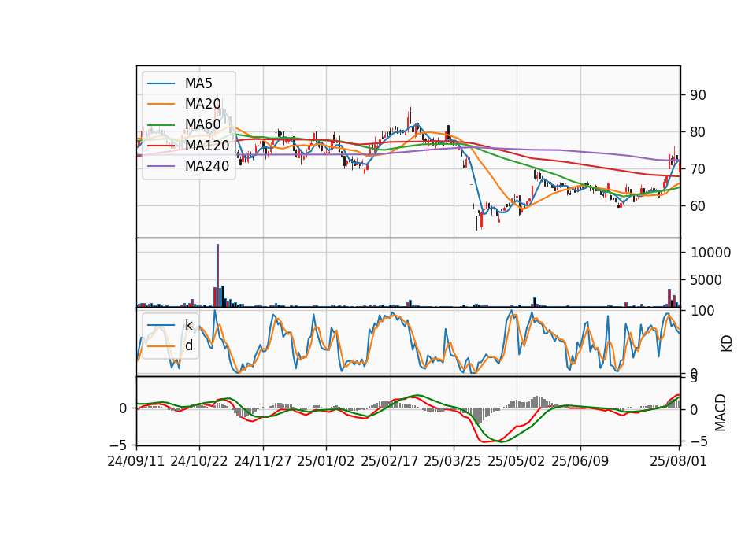Viewport: 756px width, 543px height.
Task: Click the d legend entry in KD panel
Action: tap(189, 345)
